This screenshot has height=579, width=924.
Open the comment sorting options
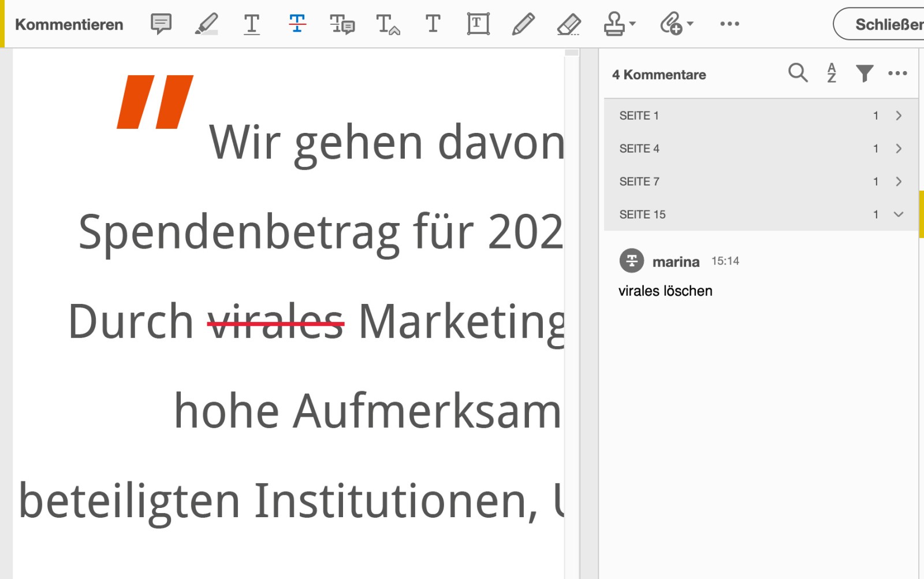pos(831,73)
